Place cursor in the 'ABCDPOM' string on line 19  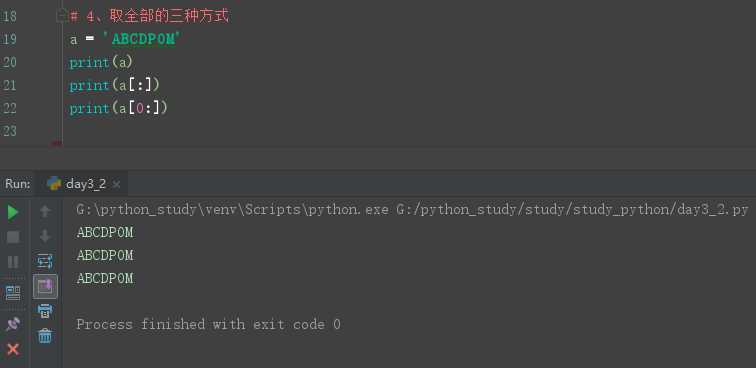143,40
